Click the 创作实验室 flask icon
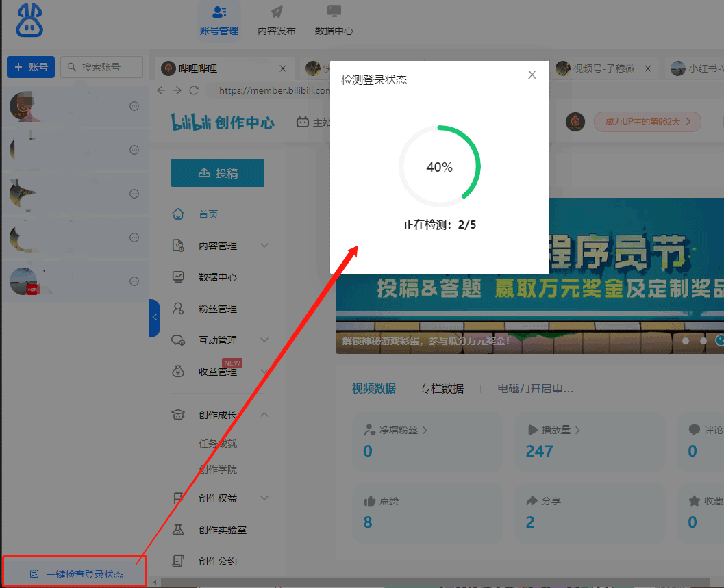The width and height of the screenshot is (724, 588). [178, 530]
